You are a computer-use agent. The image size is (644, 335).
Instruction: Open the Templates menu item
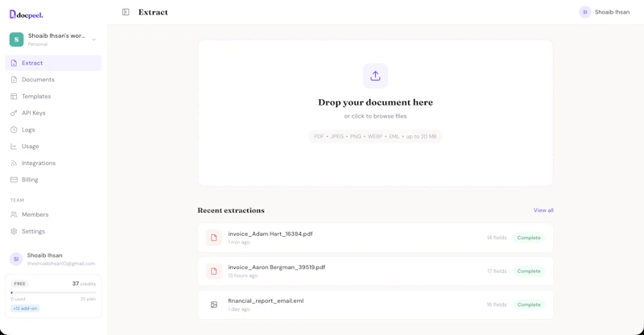coord(53,96)
